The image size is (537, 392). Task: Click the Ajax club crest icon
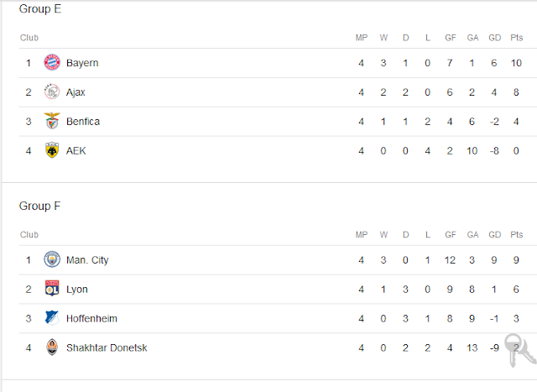[52, 91]
